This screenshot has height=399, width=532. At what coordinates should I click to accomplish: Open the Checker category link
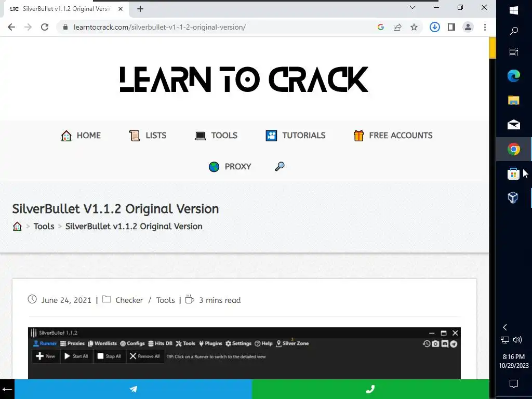coord(129,300)
